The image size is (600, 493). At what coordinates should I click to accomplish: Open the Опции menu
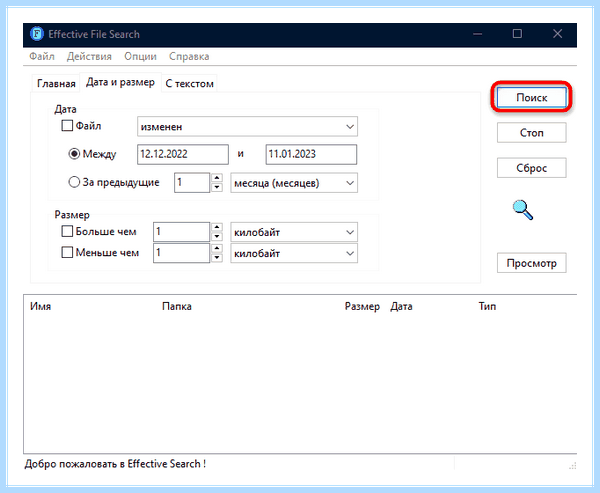(140, 57)
